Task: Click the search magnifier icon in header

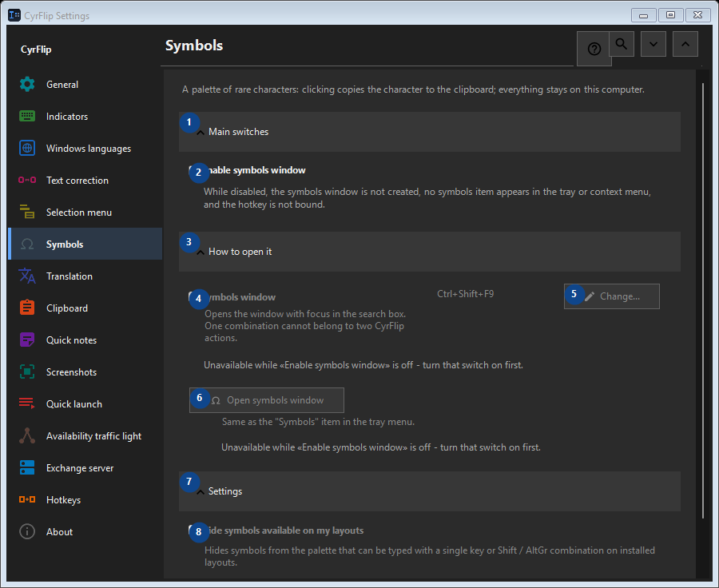Action: pyautogui.click(x=622, y=44)
